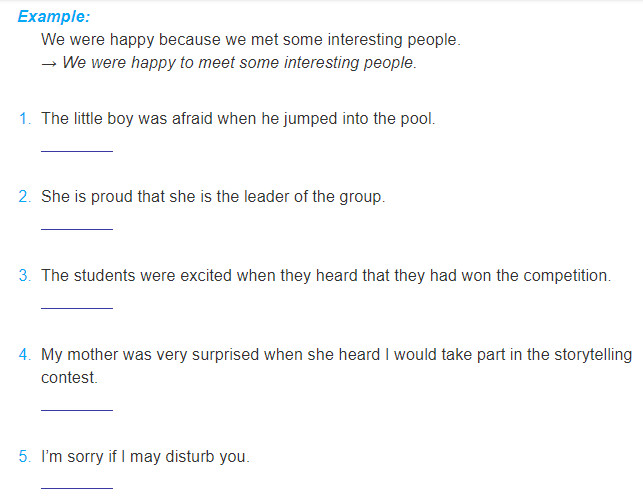
Task: Click the text 'I'm sorry if I may disturb you'
Action: pos(146,457)
